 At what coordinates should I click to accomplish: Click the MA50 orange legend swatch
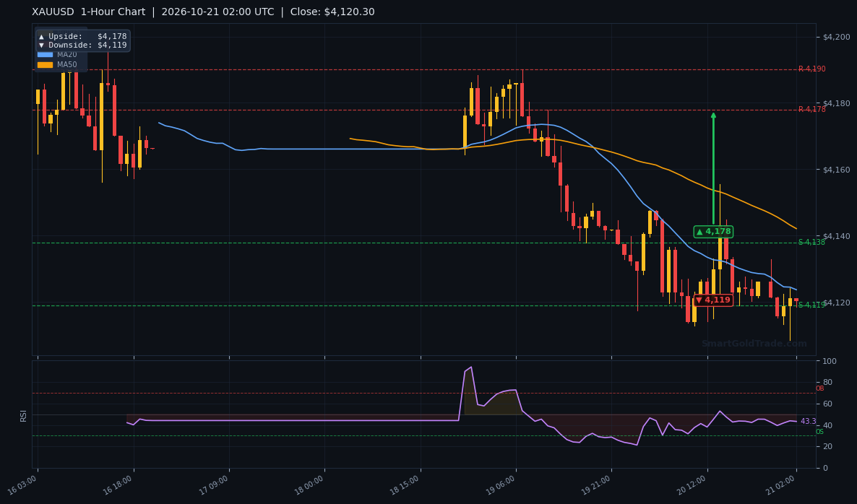point(45,65)
